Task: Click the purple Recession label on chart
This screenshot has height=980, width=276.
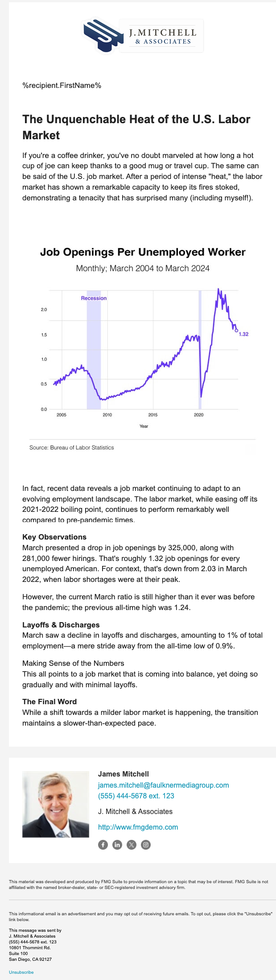Action: (94, 298)
